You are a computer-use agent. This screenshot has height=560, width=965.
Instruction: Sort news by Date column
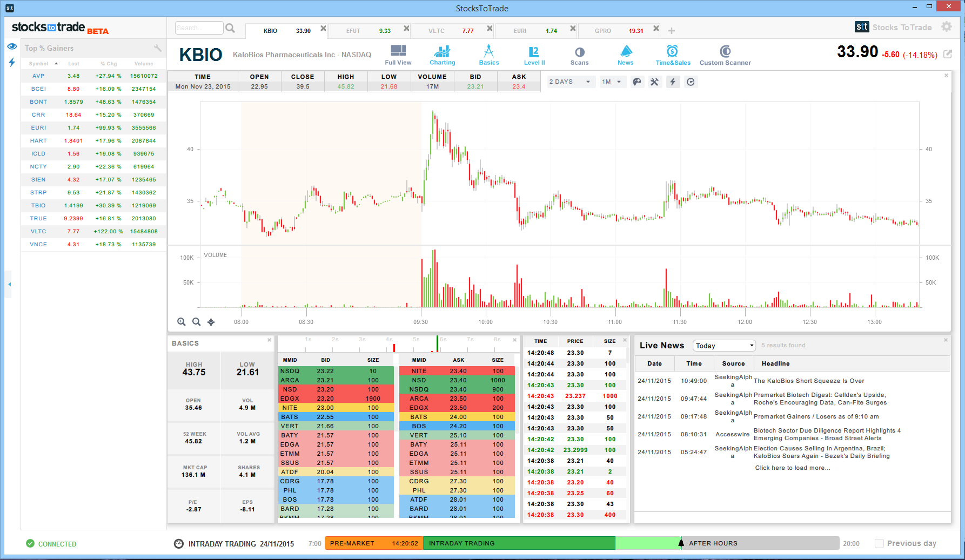click(654, 363)
